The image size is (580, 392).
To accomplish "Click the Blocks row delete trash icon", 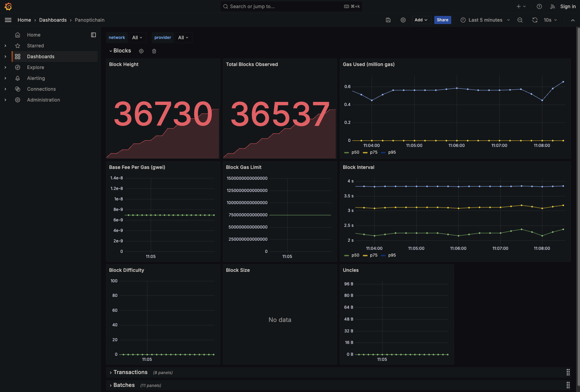I will point(154,51).
